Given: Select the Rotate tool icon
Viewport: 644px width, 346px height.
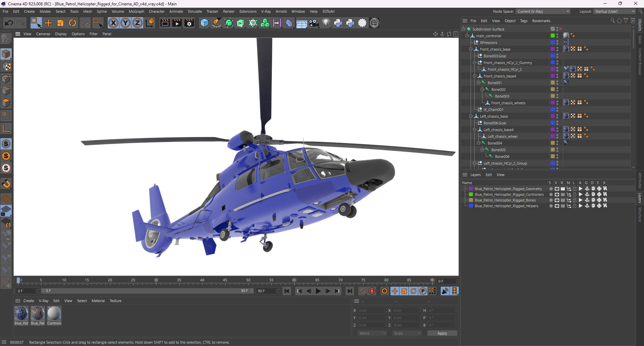Looking at the screenshot, I should click(72, 23).
